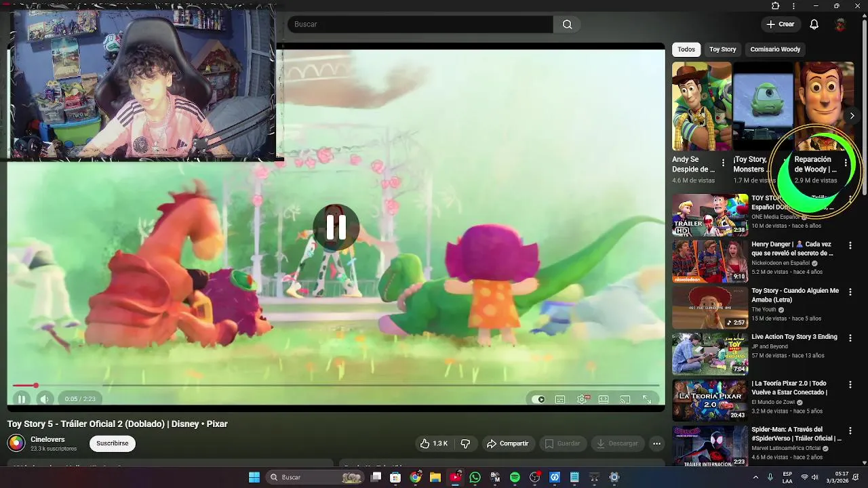The image size is (868, 488).
Task: Open the Reparación de Woody short title
Action: click(x=816, y=164)
